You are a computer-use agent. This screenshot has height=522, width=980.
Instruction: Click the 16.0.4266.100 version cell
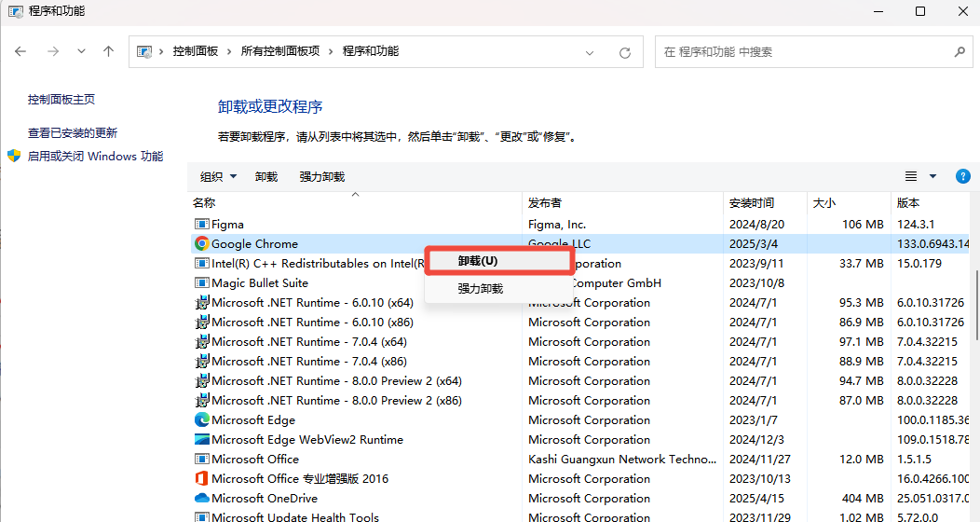(x=933, y=478)
